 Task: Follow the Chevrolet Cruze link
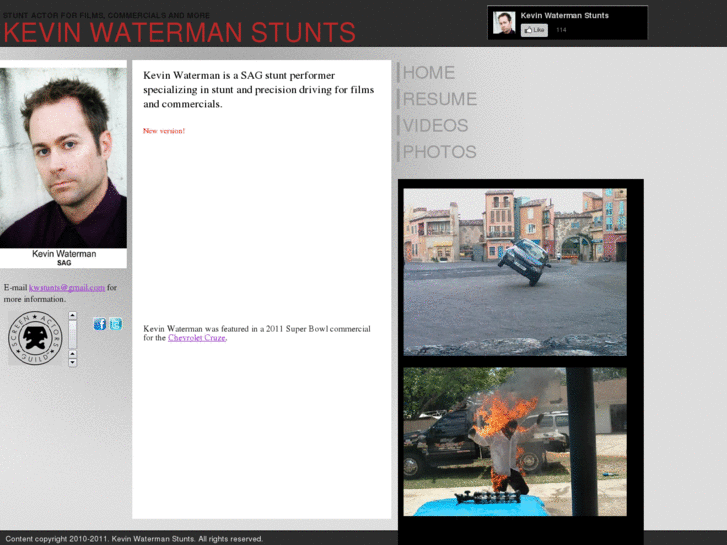[x=197, y=338]
